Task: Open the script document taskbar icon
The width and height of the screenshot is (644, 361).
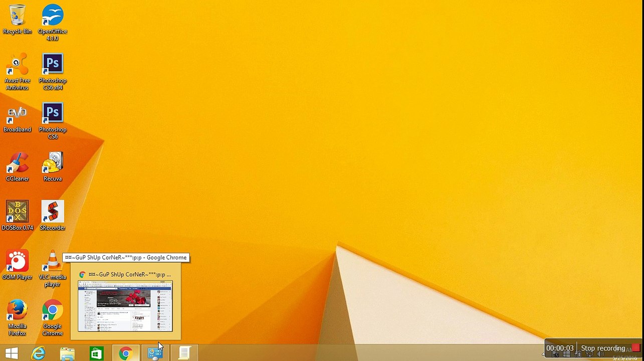Action: (184, 353)
